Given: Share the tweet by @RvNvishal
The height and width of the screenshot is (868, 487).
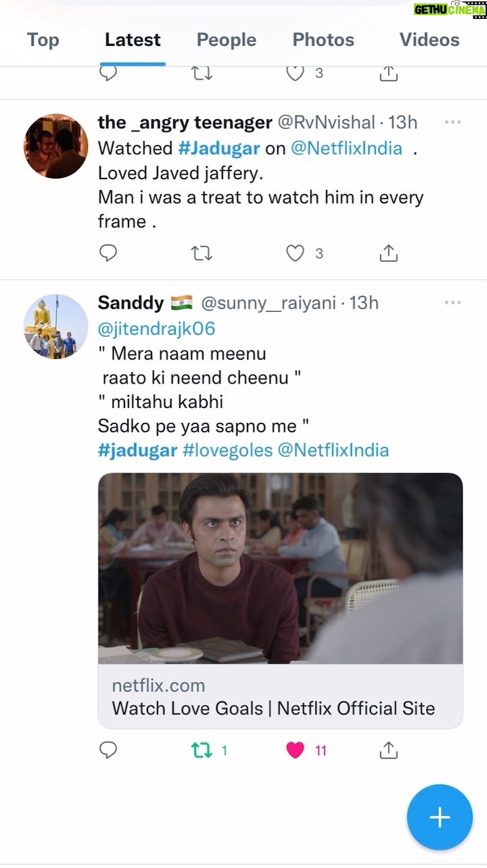Looking at the screenshot, I should pyautogui.click(x=388, y=253).
